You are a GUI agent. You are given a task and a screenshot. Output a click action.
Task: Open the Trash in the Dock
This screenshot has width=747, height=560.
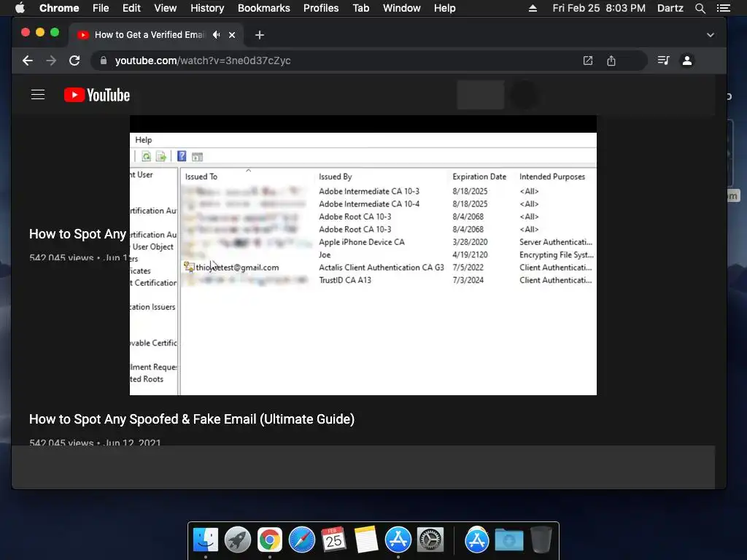[541, 540]
